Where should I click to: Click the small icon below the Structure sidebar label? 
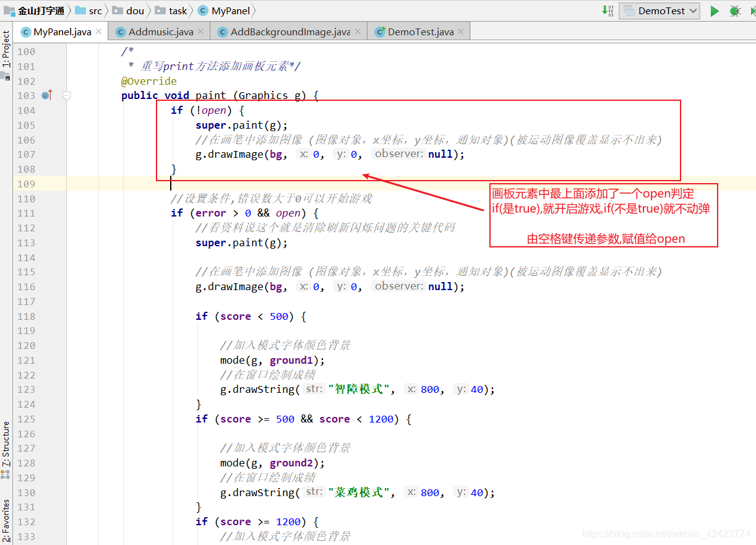pyautogui.click(x=6, y=474)
